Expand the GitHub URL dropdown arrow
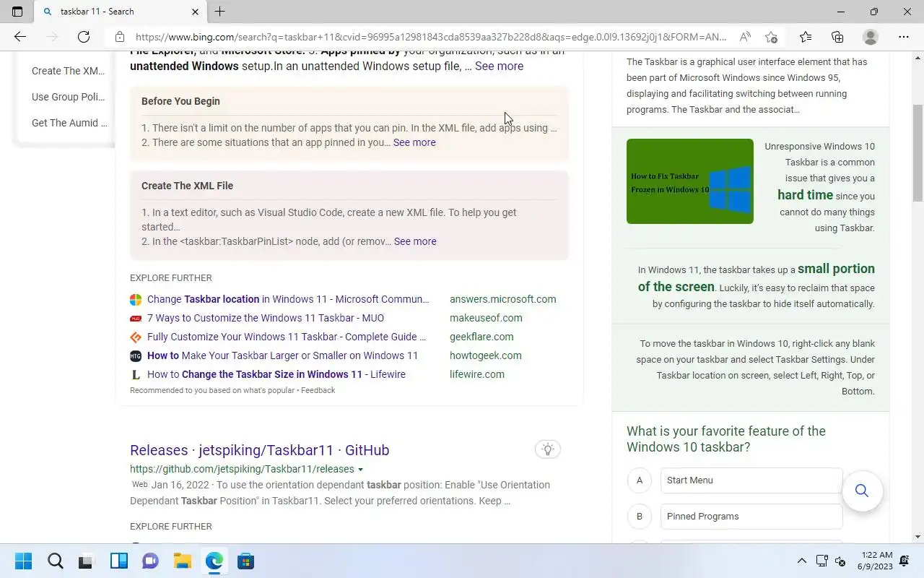This screenshot has width=924, height=578. pos(360,470)
